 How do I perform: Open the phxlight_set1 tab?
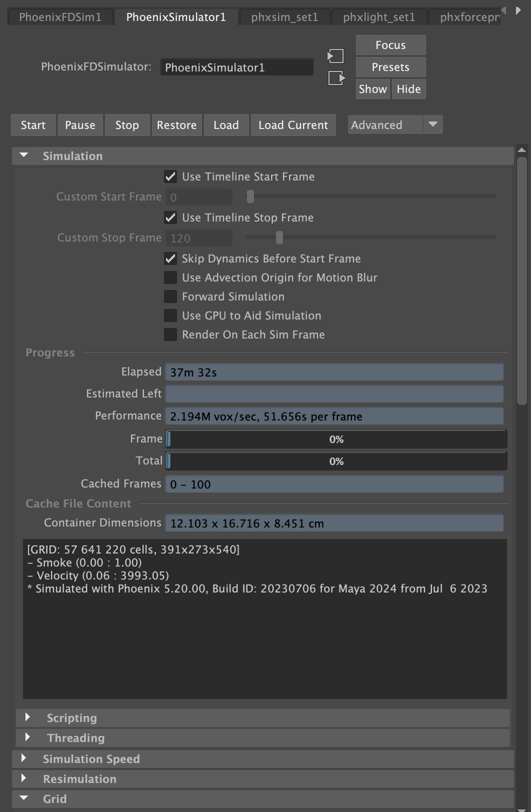379,17
